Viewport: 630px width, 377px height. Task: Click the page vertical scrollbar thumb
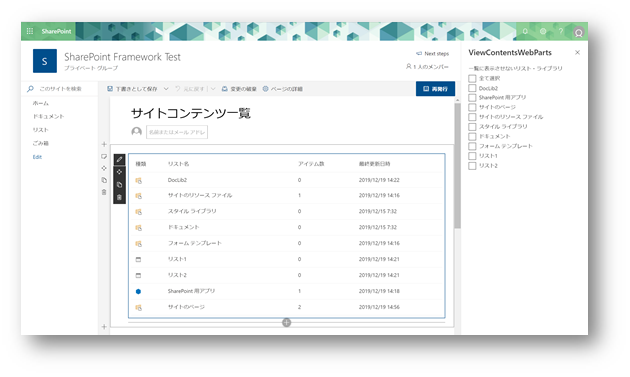tap(457, 166)
